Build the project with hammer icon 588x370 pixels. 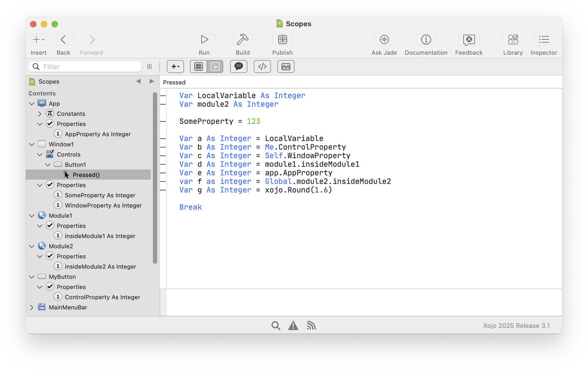point(243,39)
